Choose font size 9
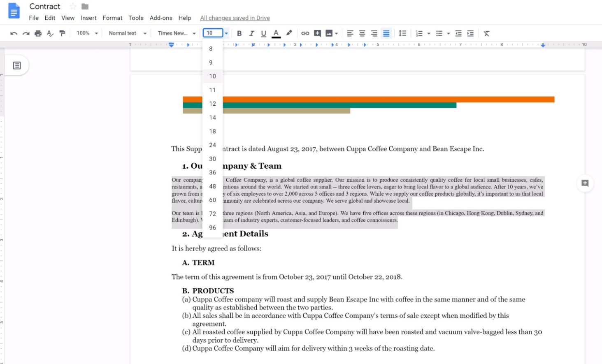602x364 pixels. tap(212, 63)
